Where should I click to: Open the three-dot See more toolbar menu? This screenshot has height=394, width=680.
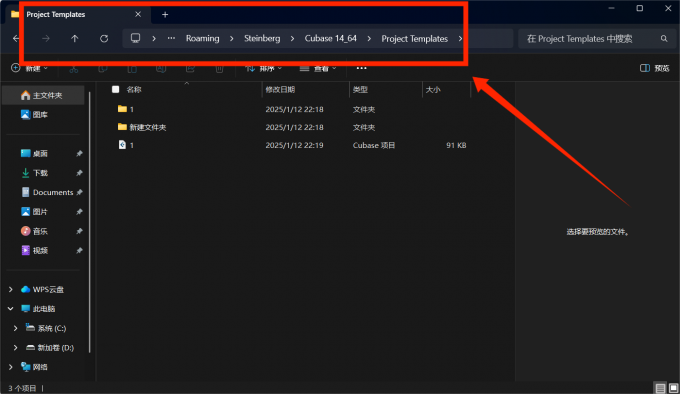click(361, 68)
